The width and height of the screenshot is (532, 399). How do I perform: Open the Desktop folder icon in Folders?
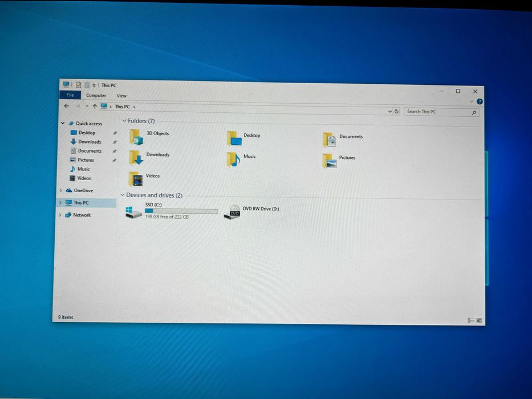(234, 139)
